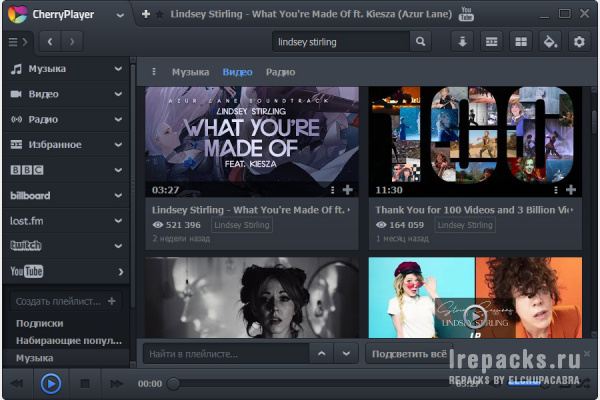Open downloads with the down-arrow icon
Image resolution: width=600 pixels, height=400 pixels.
pyautogui.click(x=462, y=41)
